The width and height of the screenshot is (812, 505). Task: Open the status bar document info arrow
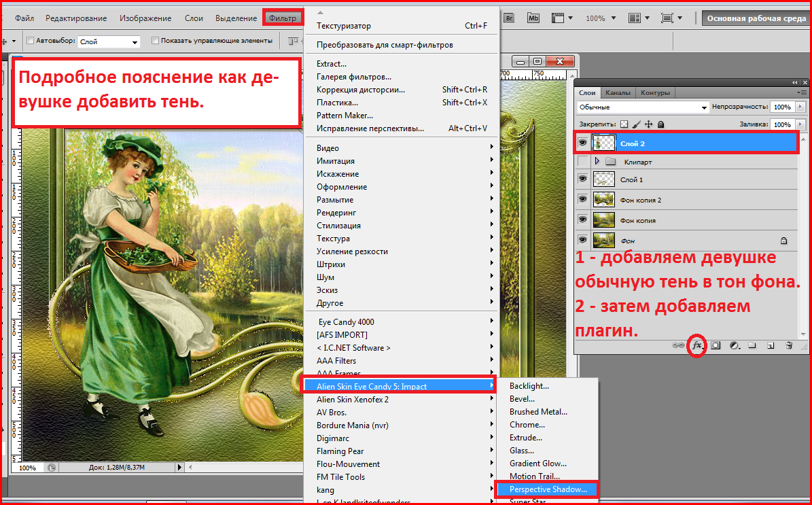pyautogui.click(x=179, y=467)
